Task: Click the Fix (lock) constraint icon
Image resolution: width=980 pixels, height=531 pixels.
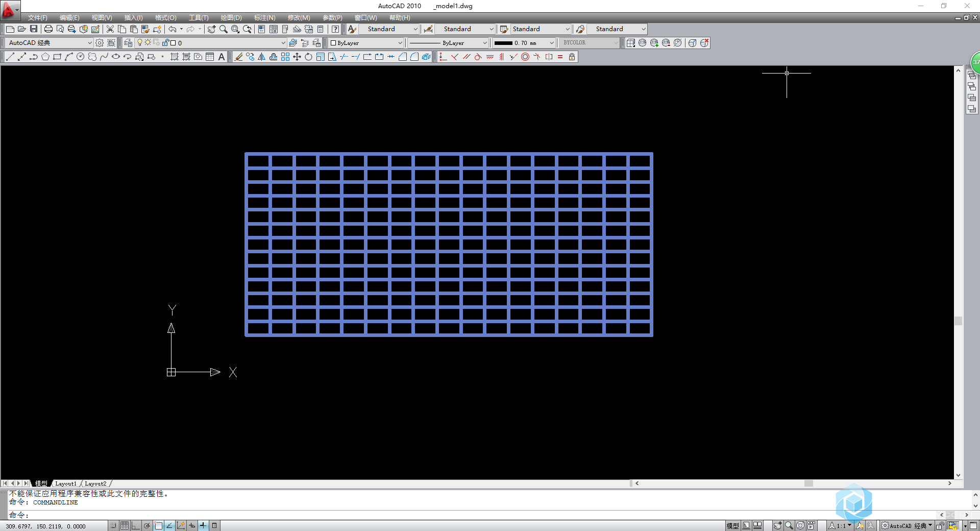Action: coord(572,57)
